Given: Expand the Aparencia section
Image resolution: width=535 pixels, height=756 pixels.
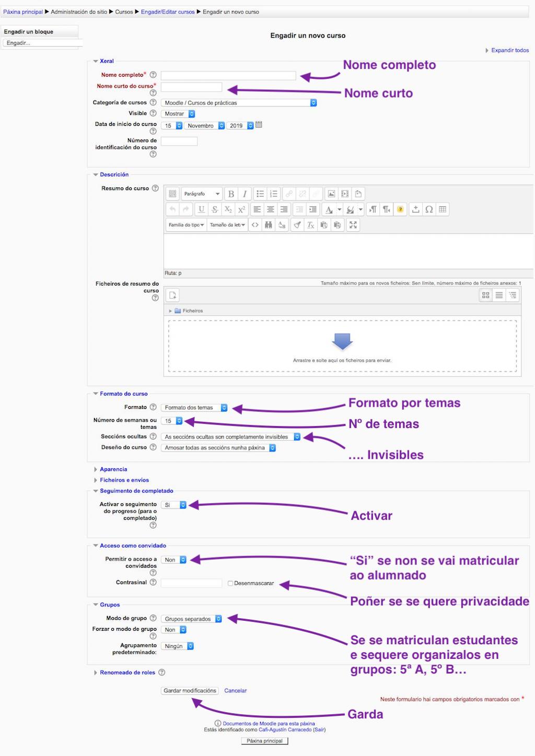Looking at the screenshot, I should 114,469.
